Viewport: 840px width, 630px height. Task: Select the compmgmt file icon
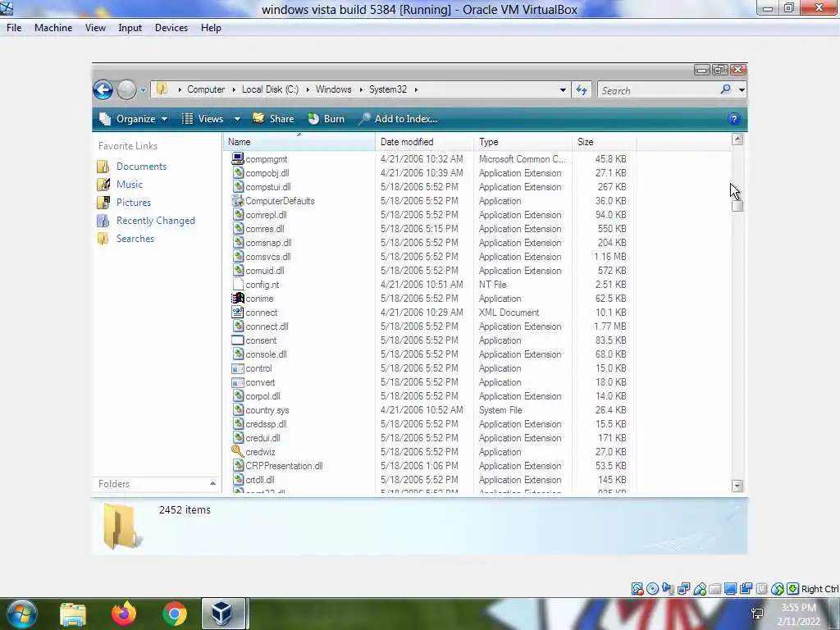click(x=238, y=158)
